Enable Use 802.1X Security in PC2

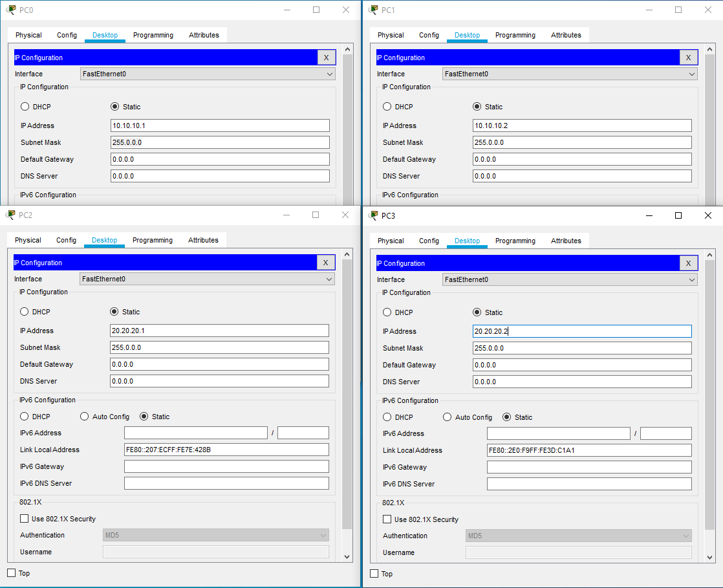tap(25, 519)
